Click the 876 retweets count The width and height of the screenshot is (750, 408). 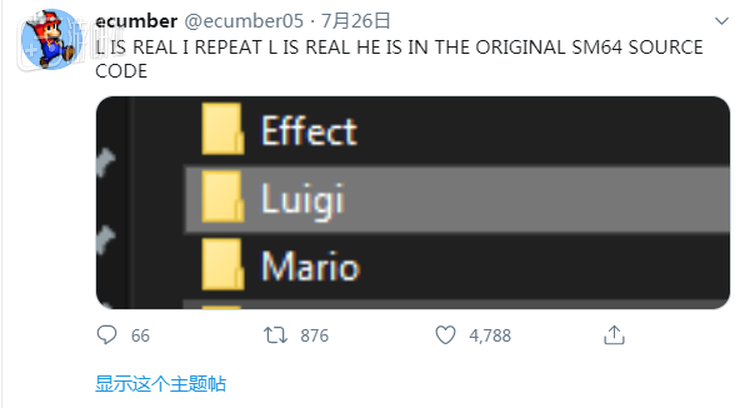[314, 336]
